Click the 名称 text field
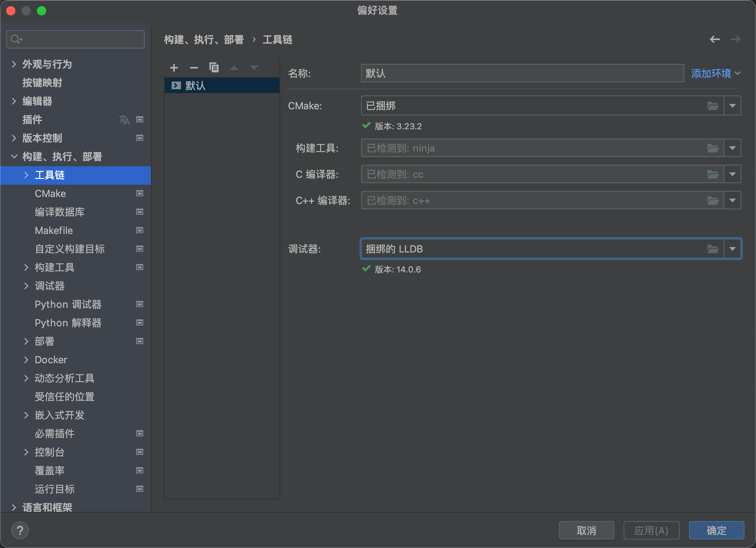Screen dimensions: 756x548 522,73
